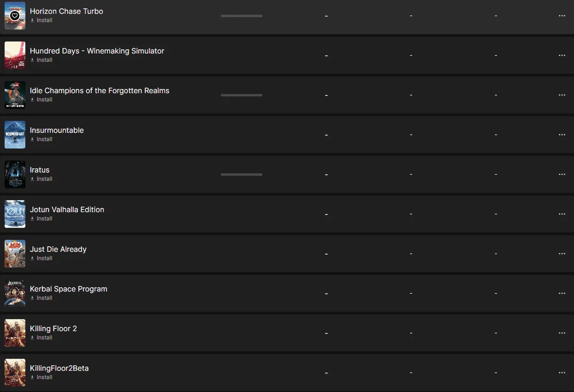This screenshot has height=392, width=574.
Task: Install Idle Champions of the Forgotten Realms
Action: tap(41, 100)
